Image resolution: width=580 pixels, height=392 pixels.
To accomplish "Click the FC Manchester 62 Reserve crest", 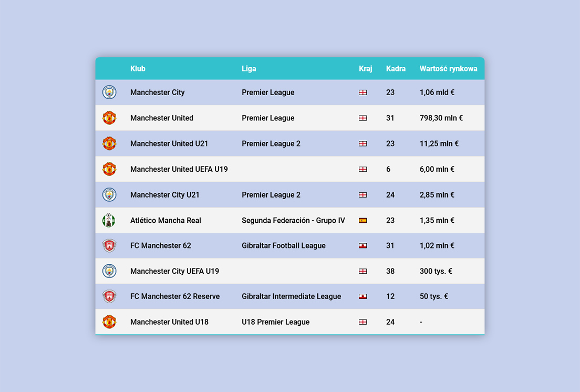I will [109, 296].
